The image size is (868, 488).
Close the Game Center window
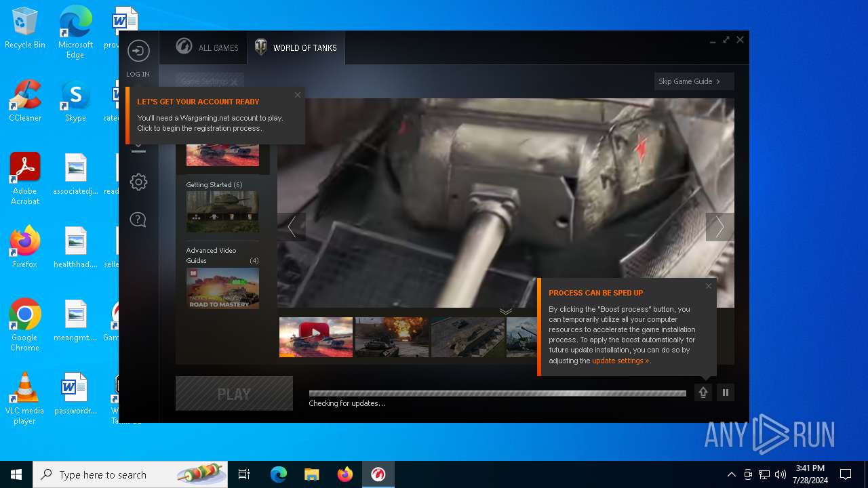pos(740,40)
